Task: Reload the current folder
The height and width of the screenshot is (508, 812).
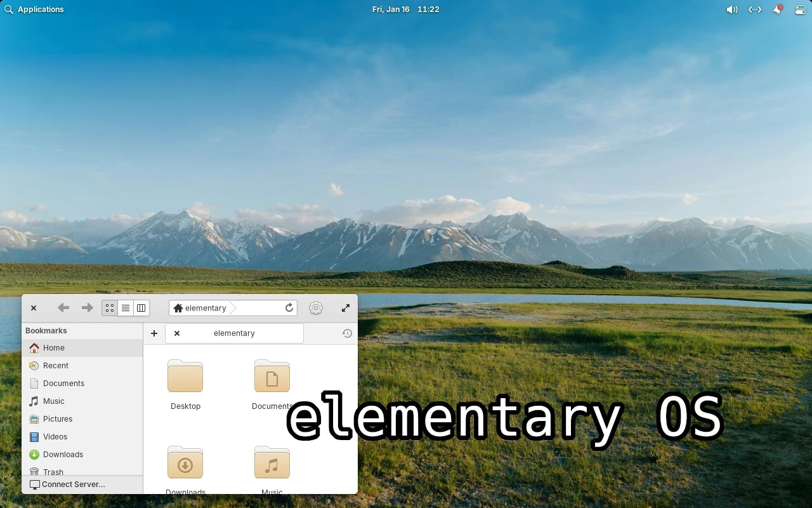Action: [289, 308]
